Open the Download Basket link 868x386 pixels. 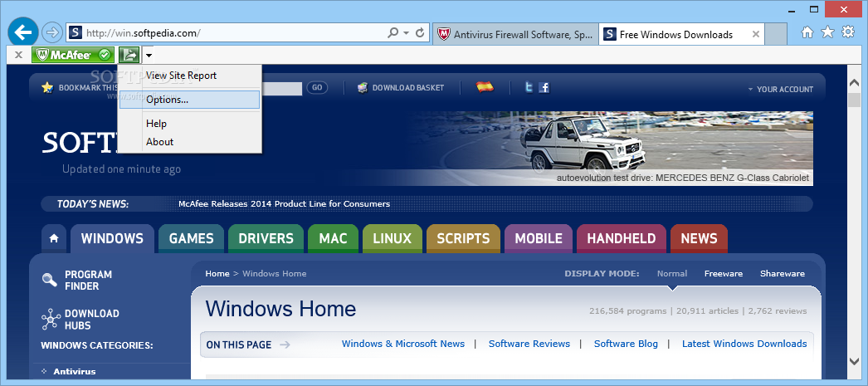408,87
